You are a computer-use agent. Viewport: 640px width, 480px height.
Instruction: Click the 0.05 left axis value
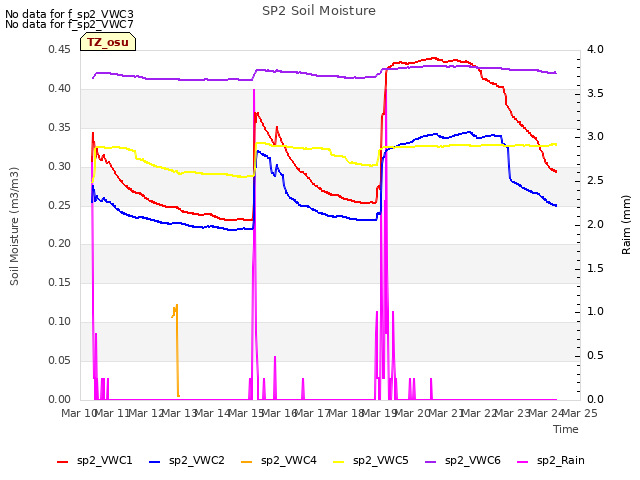[60, 360]
